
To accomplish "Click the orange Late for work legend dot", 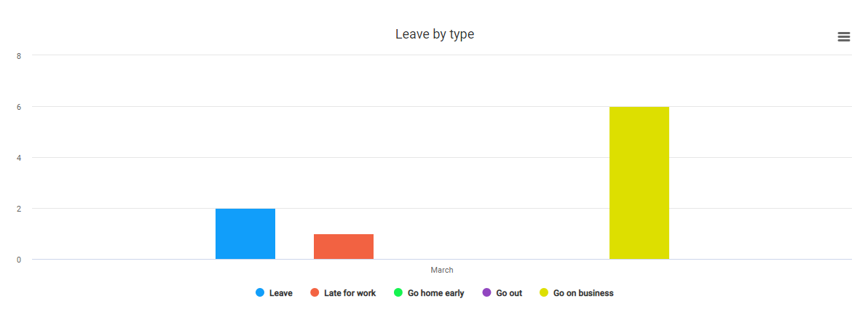I will coord(315,292).
